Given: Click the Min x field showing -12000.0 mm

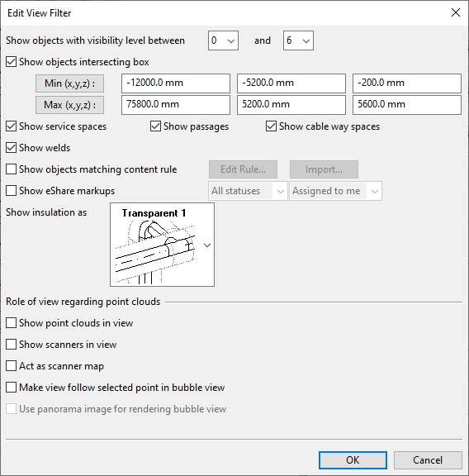Looking at the screenshot, I should pos(176,83).
